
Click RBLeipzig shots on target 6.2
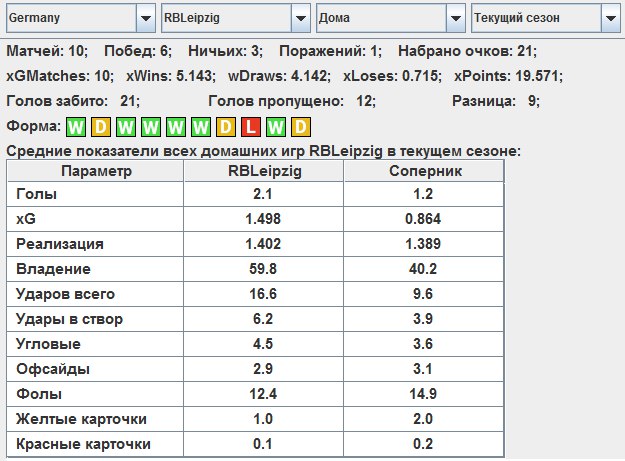(263, 319)
